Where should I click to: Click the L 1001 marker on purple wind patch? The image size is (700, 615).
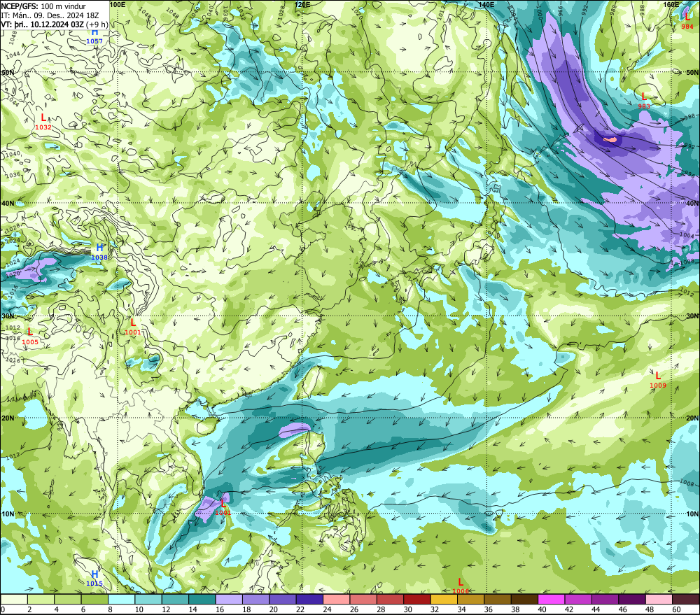pyautogui.click(x=223, y=508)
